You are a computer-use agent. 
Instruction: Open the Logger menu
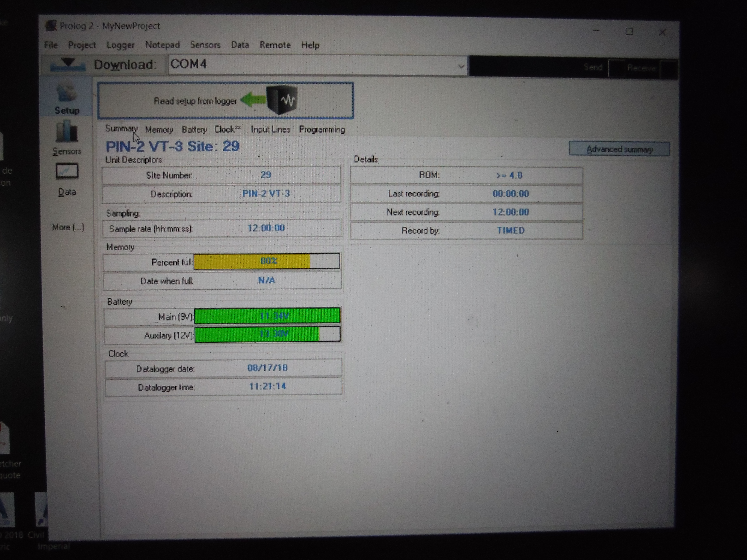click(x=120, y=45)
